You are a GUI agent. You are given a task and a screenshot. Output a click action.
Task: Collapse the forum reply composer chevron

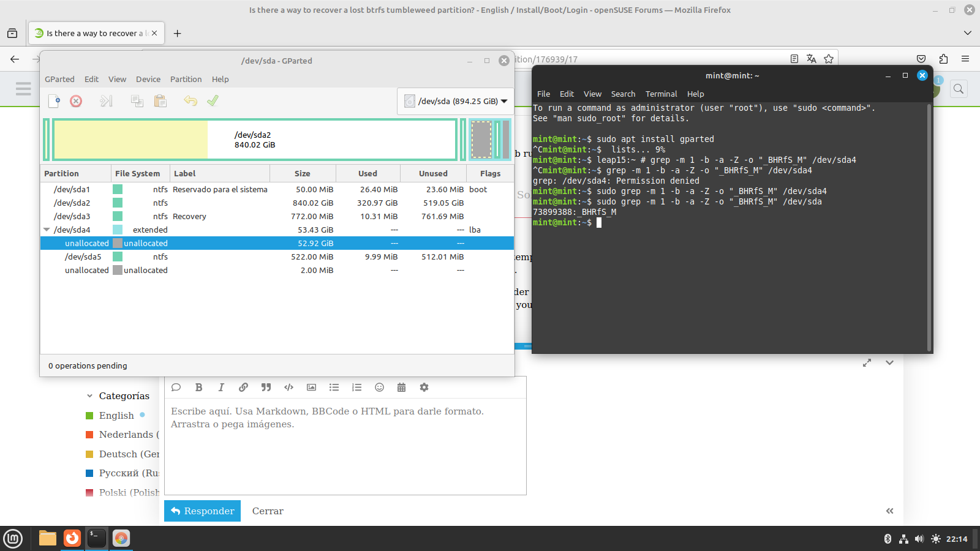[889, 362]
